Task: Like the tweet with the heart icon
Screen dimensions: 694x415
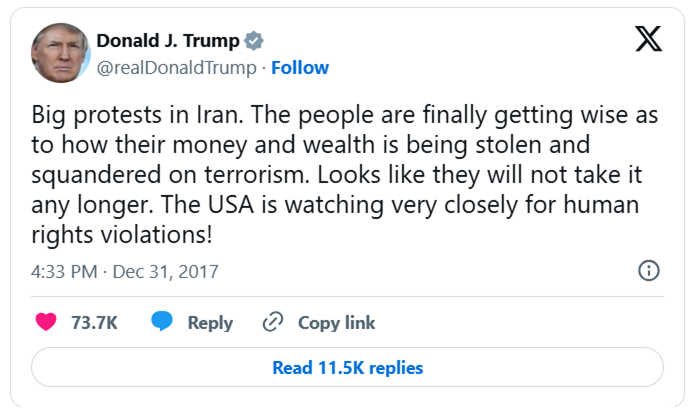Action: pyautogui.click(x=46, y=322)
